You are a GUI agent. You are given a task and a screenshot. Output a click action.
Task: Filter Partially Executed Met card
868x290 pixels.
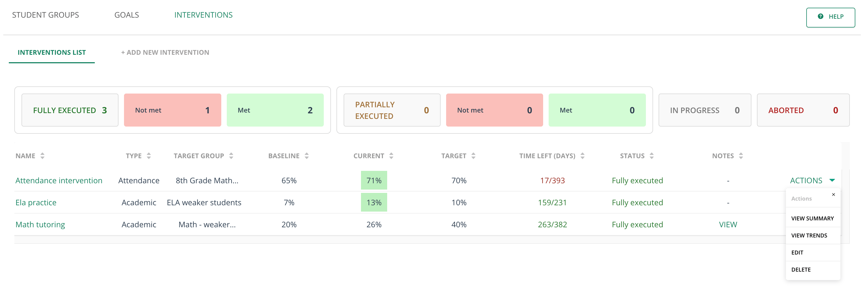(597, 110)
